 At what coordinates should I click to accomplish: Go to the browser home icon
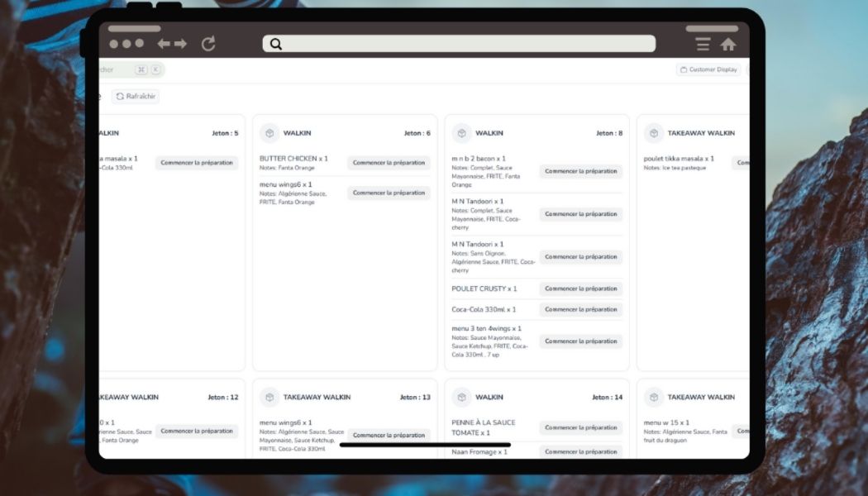(x=727, y=45)
